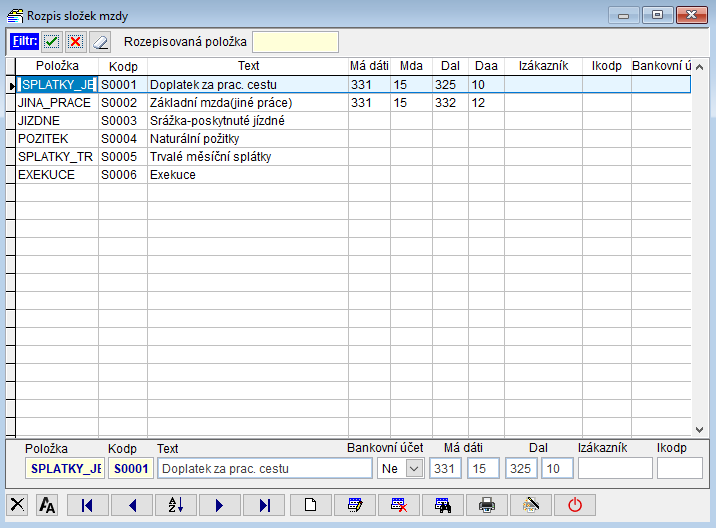Open the Bankovní účet dropdown showing Ne

tap(414, 469)
